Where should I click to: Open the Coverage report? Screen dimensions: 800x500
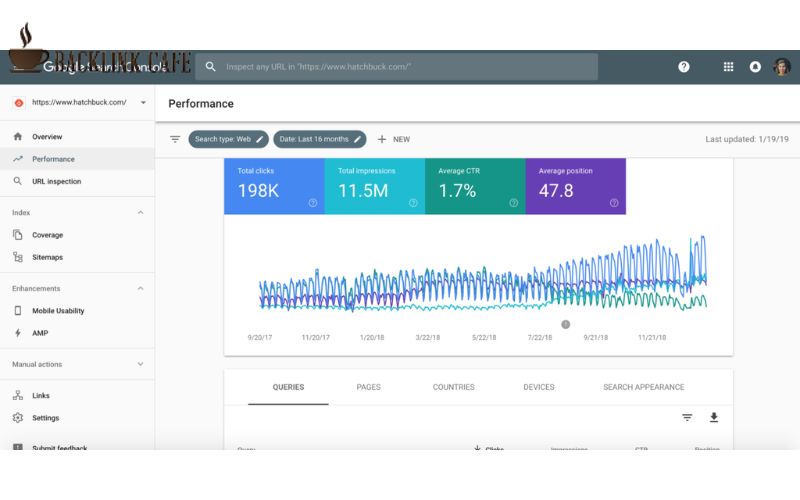pos(78,235)
